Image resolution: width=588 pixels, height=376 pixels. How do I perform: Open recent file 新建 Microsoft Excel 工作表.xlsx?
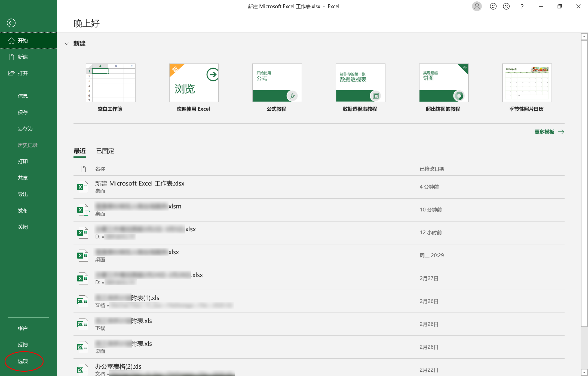[x=140, y=184]
